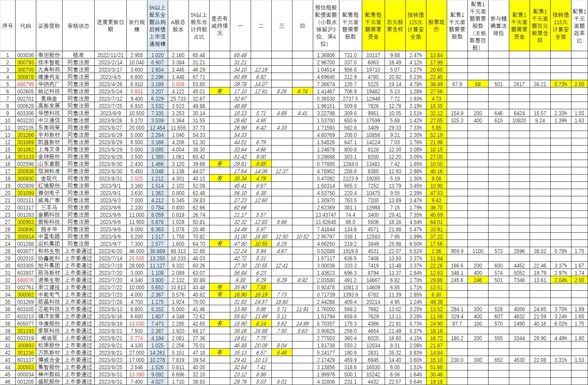Select the 中富电路 name cell

coord(49,236)
